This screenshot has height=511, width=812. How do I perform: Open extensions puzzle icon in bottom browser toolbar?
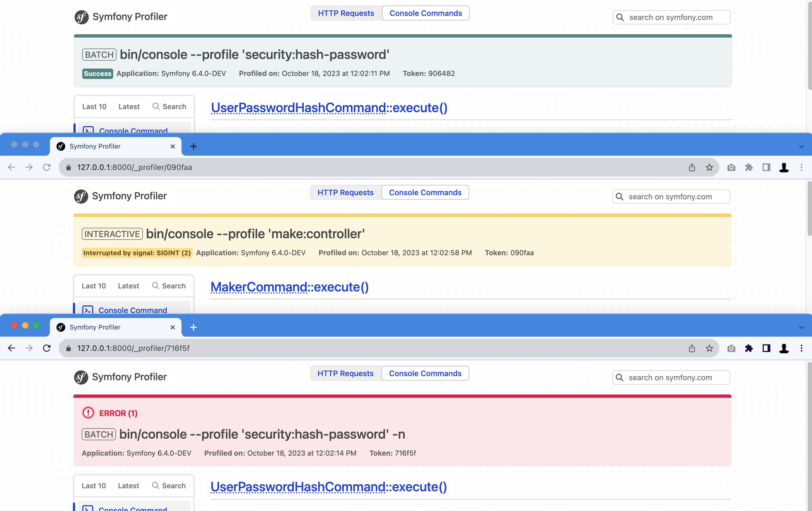coord(749,348)
